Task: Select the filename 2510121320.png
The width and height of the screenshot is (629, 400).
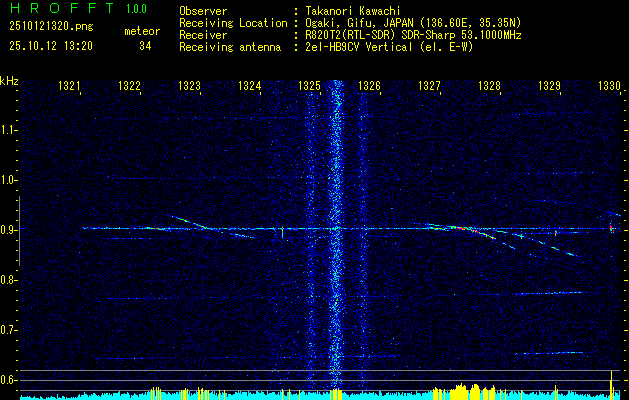Action: point(51,27)
